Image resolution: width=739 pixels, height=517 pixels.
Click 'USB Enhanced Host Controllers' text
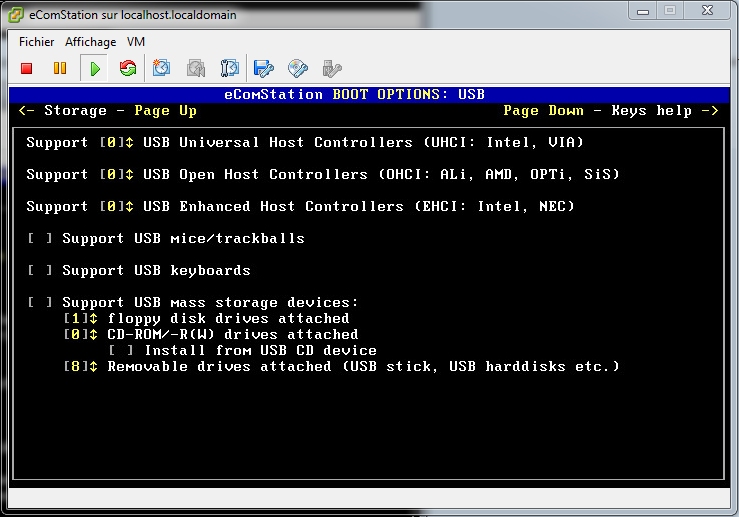pos(273,206)
